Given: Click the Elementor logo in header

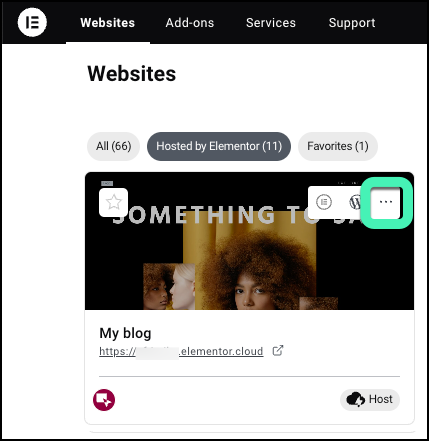Looking at the screenshot, I should click(x=32, y=22).
